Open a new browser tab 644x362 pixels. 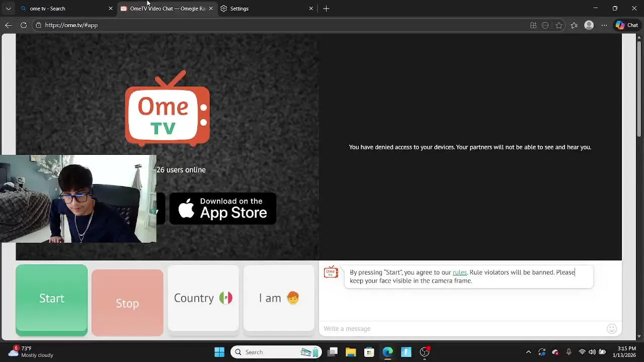(x=326, y=9)
